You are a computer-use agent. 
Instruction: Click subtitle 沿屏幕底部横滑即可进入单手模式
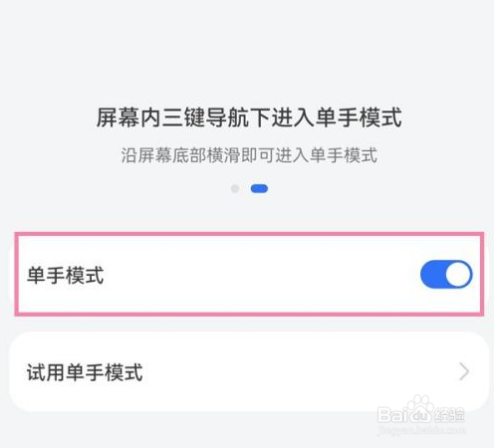(249, 155)
